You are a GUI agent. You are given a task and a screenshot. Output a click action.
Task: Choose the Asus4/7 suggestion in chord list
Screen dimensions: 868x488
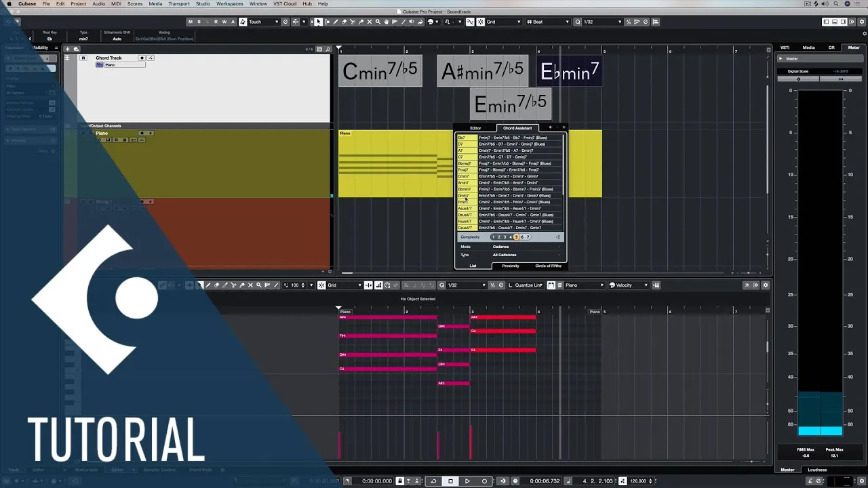click(466, 208)
